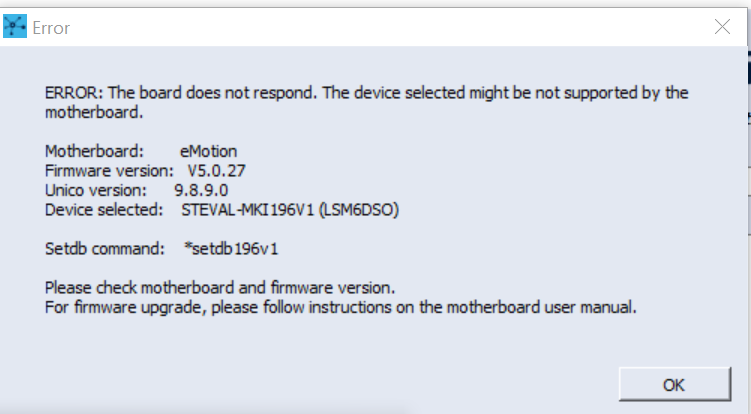Click the 9.8.9.0 version number
The image size is (751, 414).
(200, 189)
